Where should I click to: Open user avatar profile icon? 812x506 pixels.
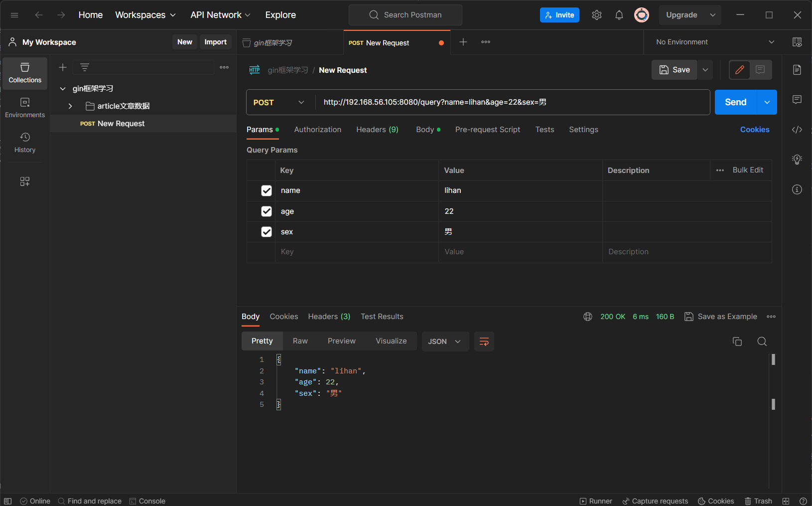pos(642,15)
